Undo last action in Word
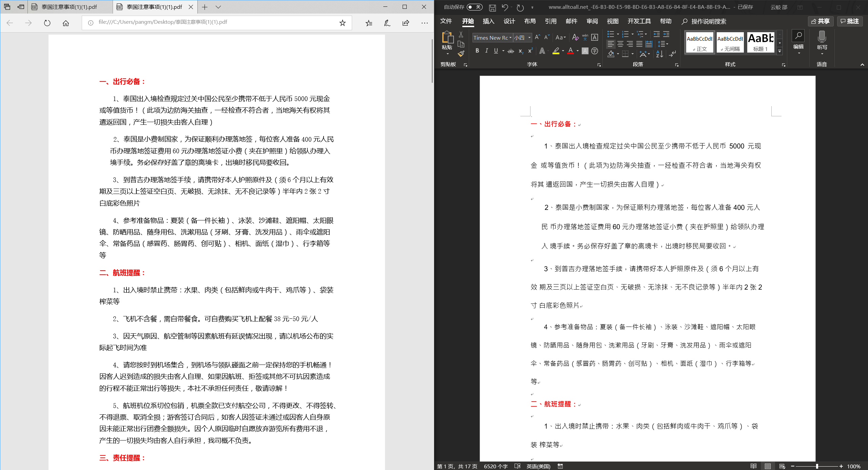This screenshot has height=470, width=868. pos(505,7)
